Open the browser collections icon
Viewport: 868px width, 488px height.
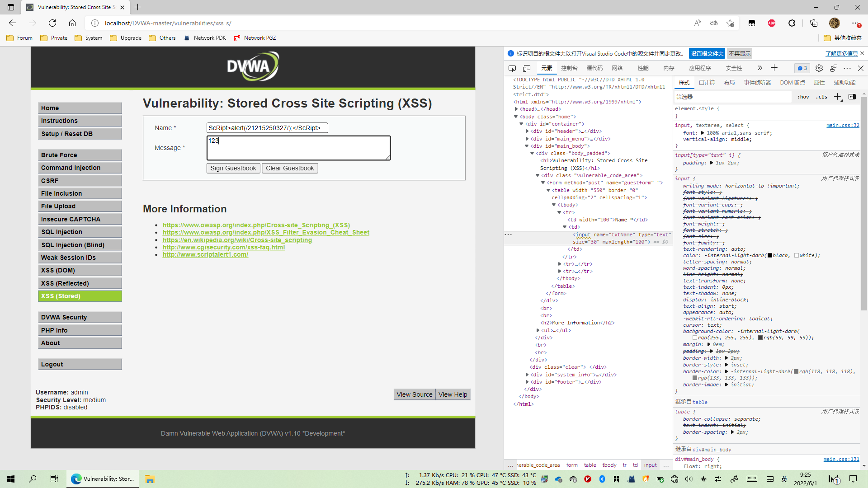point(814,23)
